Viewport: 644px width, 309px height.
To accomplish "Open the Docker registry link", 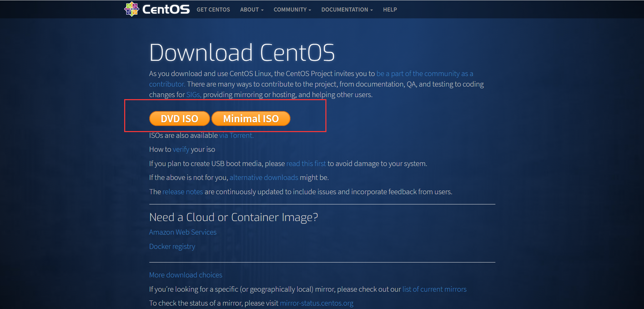I will pos(172,247).
